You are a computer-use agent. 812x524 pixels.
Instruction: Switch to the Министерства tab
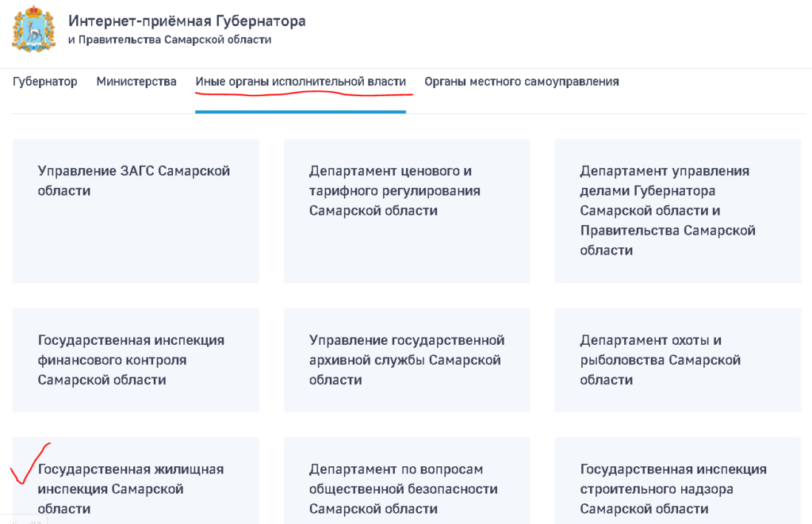click(136, 82)
